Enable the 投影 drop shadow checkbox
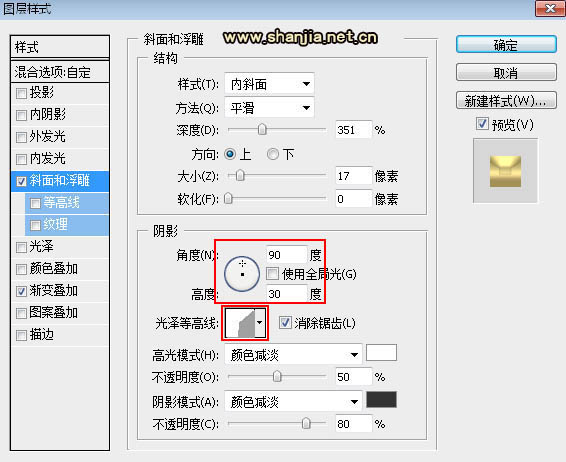The image size is (566, 462). click(21, 93)
